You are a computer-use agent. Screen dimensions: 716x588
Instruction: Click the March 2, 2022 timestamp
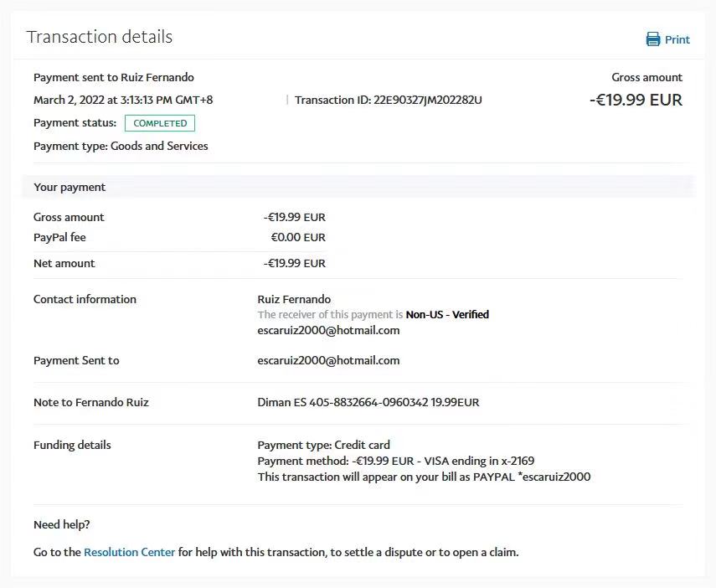pyautogui.click(x=123, y=100)
